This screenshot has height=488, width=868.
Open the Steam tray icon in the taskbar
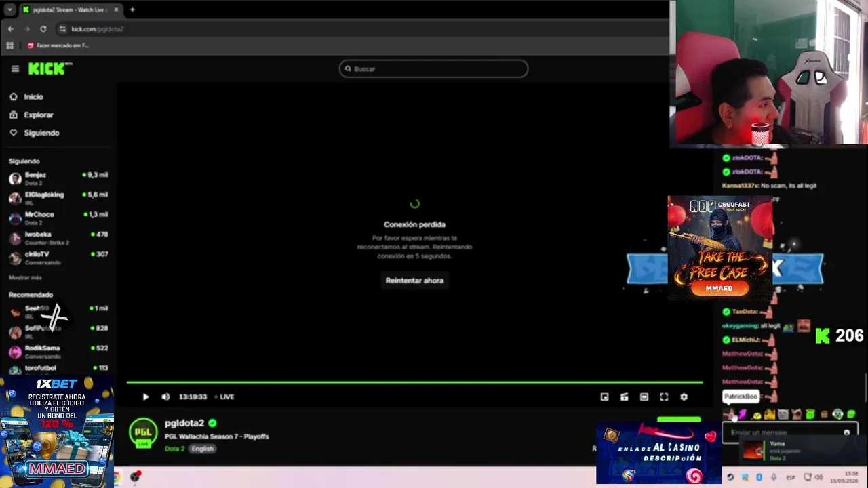(x=730, y=477)
